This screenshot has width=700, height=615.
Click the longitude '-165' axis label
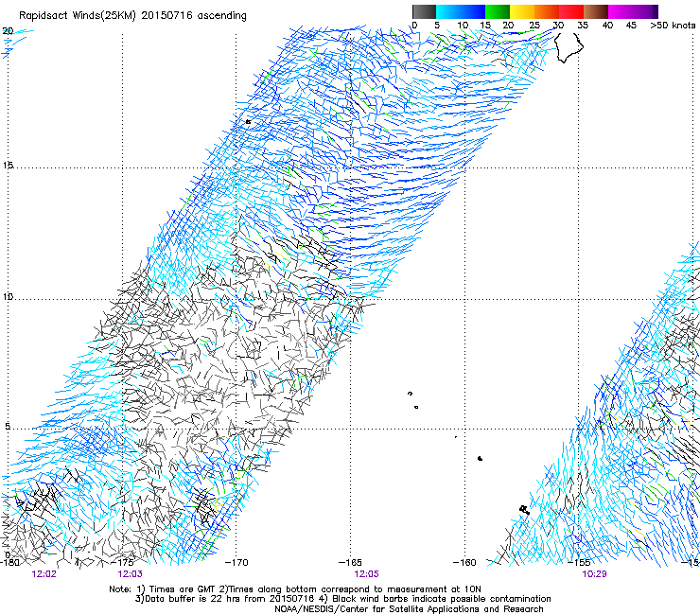pos(350,562)
